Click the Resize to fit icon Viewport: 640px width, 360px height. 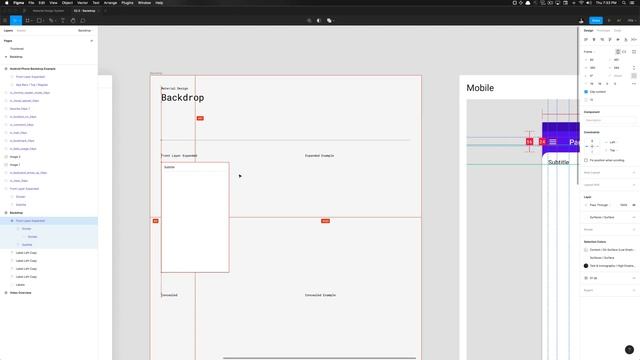point(634,52)
